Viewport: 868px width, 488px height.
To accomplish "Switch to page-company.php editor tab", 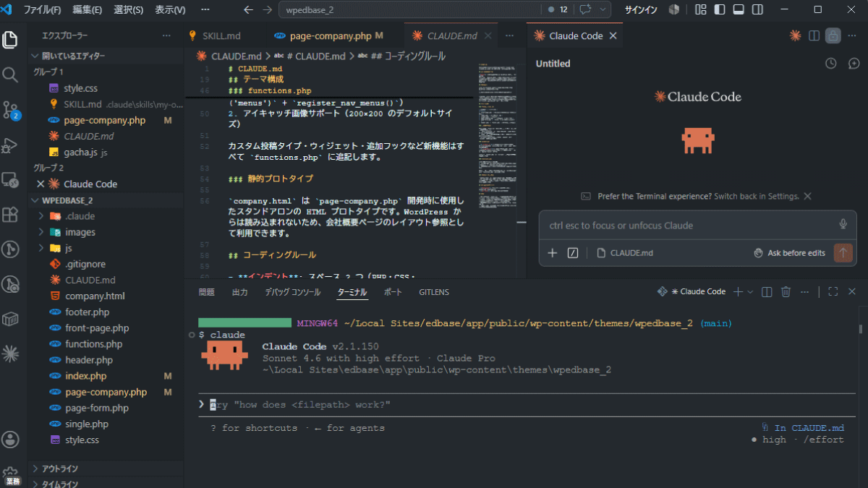I will point(331,35).
